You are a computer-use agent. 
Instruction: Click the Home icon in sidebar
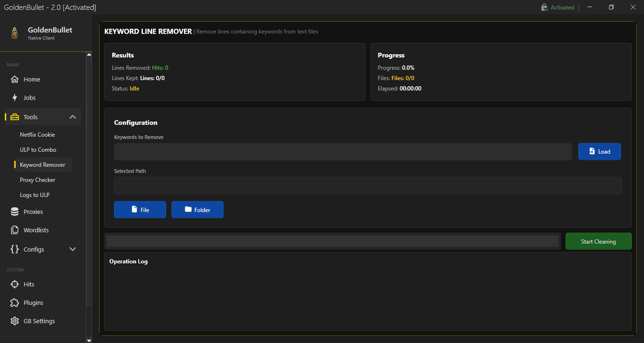[x=15, y=79]
